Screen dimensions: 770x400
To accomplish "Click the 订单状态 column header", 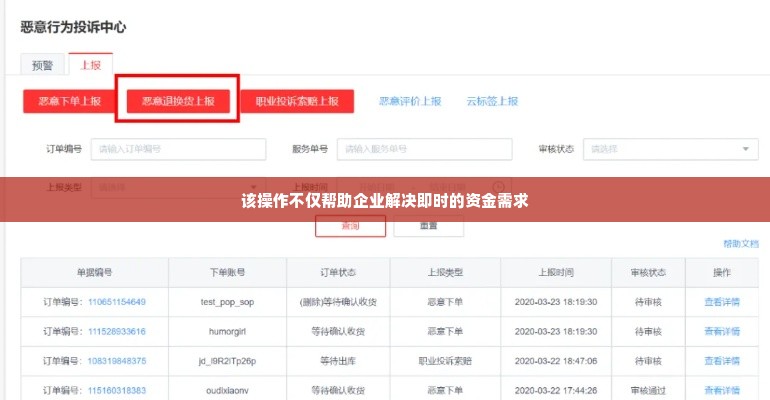I will click(338, 272).
